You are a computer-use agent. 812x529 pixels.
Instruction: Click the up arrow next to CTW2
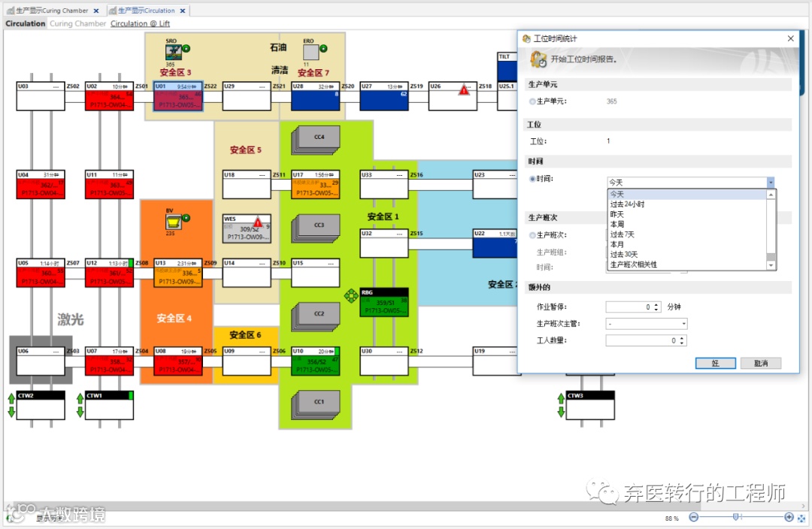click(x=11, y=398)
